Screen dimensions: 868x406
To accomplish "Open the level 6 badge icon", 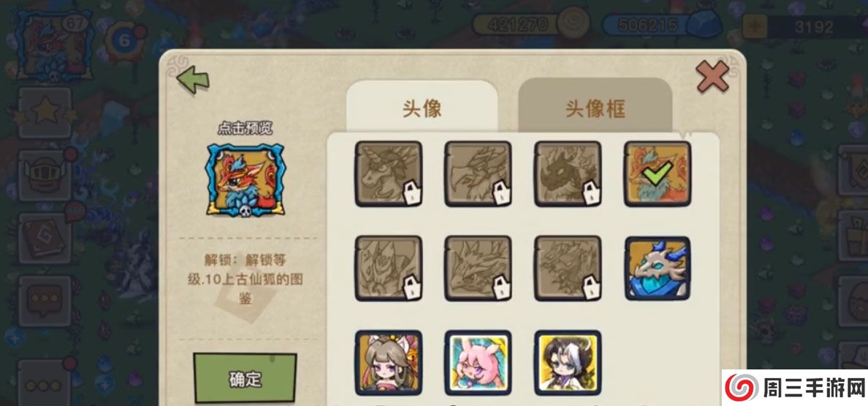I will pos(126,41).
